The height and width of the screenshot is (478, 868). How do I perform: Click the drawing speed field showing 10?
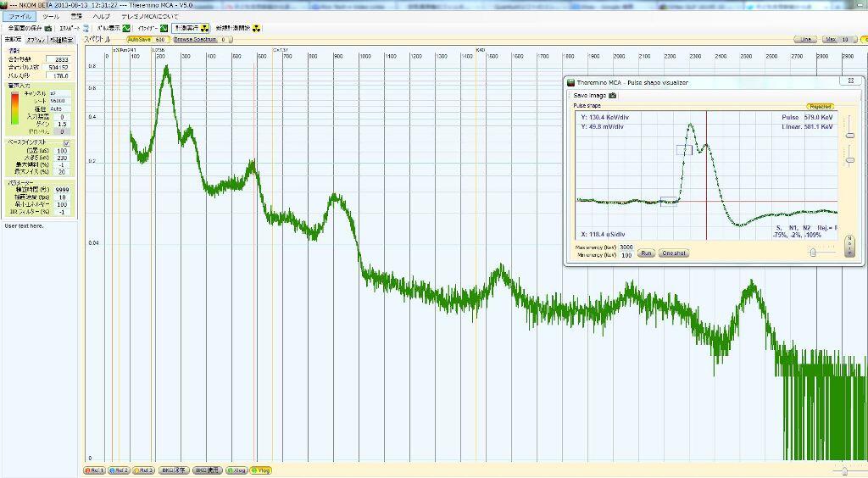click(x=62, y=197)
